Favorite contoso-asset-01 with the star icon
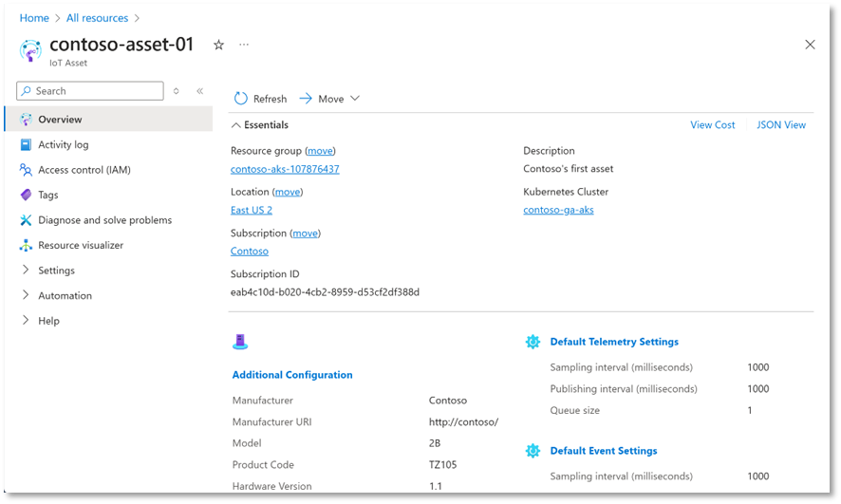The height and width of the screenshot is (504, 841). pyautogui.click(x=218, y=45)
